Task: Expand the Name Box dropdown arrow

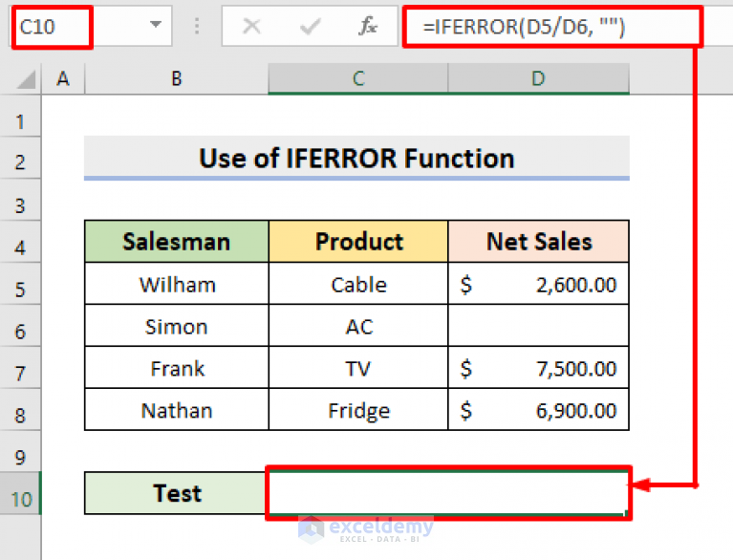Action: click(x=156, y=24)
